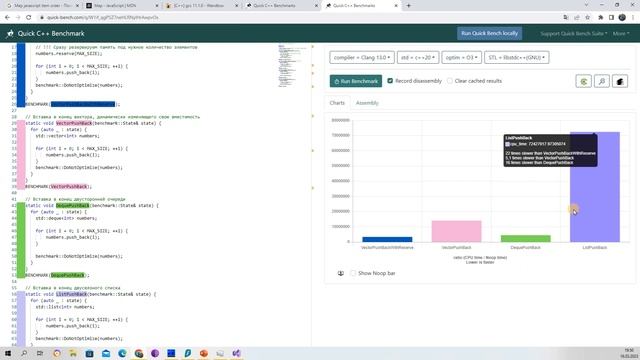Image resolution: width=640 pixels, height=360 pixels.
Task: Open the Chrome profile avatar
Action: [x=622, y=18]
